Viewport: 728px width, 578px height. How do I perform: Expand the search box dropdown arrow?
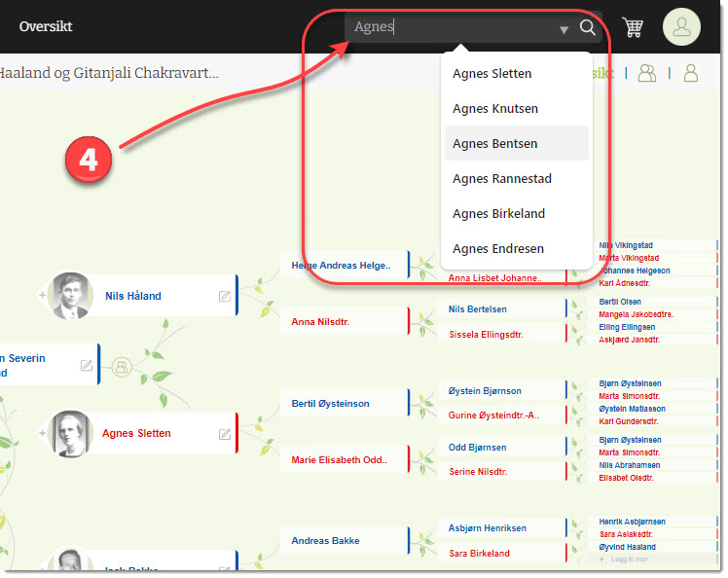point(564,30)
